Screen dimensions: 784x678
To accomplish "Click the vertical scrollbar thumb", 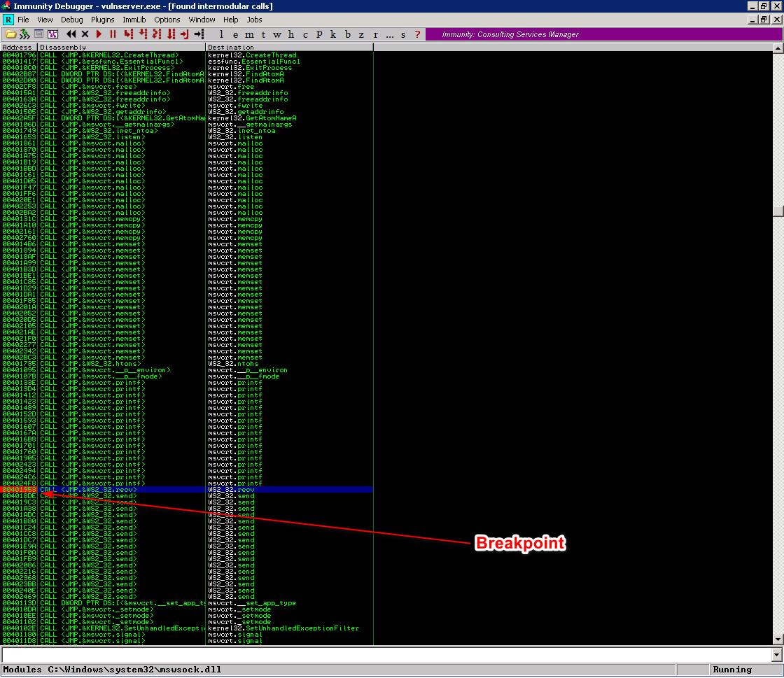I will click(x=778, y=211).
